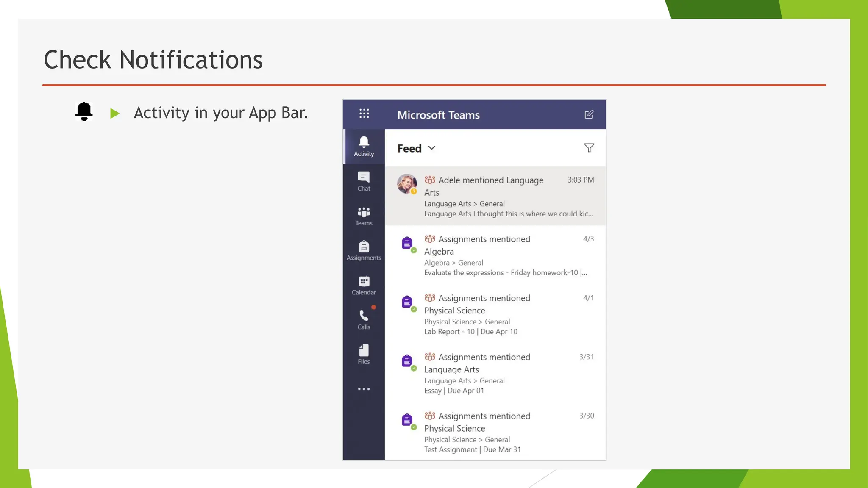Click 'Algebra > General' channel path
The image size is (868, 488).
pos(453,263)
